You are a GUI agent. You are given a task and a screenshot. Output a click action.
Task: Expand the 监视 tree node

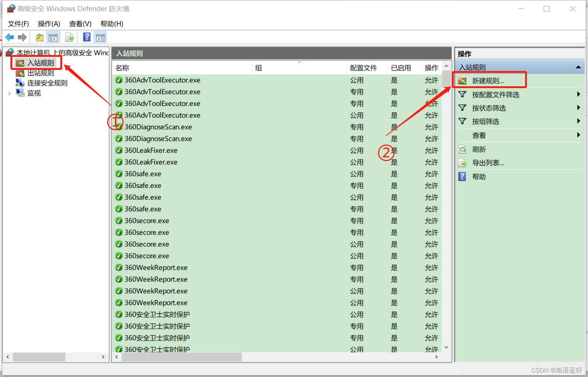(9, 93)
